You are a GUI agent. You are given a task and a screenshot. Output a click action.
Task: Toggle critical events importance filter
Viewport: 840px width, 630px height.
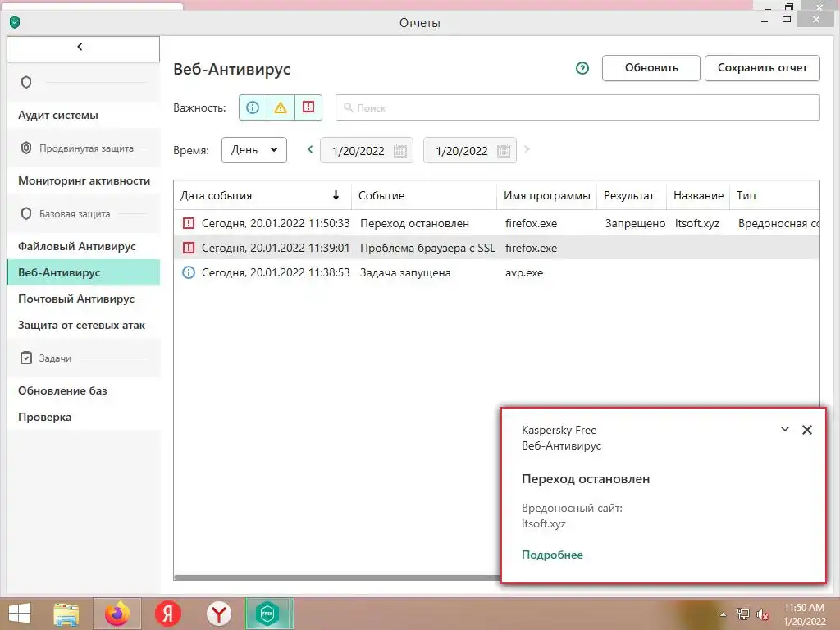[308, 107]
